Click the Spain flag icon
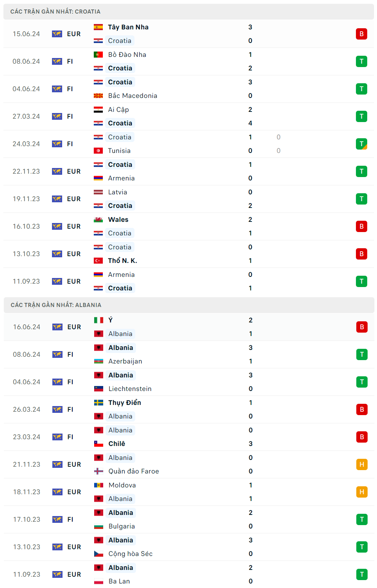This screenshot has height=588, width=377. (x=98, y=27)
